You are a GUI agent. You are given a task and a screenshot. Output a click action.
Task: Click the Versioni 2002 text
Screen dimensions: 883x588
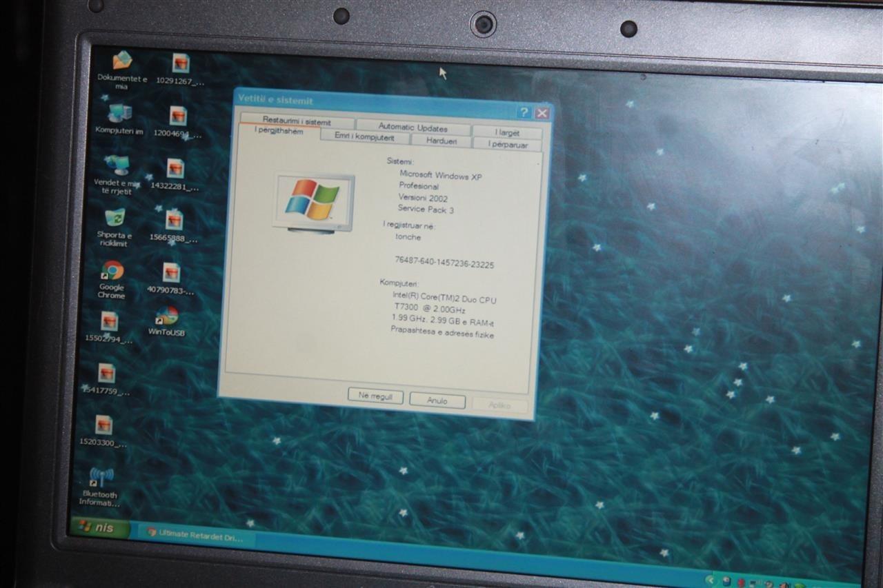423,198
